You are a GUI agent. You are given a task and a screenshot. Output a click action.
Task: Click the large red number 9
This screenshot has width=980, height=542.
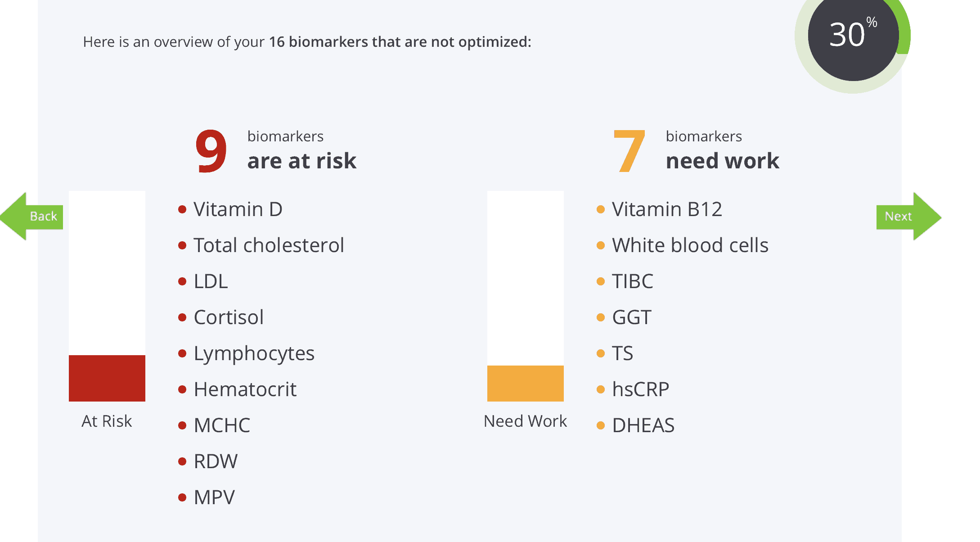click(x=211, y=151)
